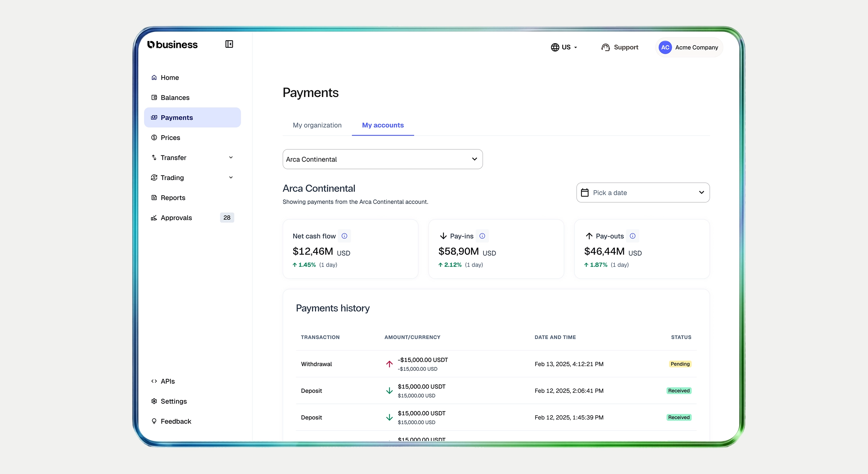
Task: Click the APIs code-brackets icon
Action: point(154,381)
